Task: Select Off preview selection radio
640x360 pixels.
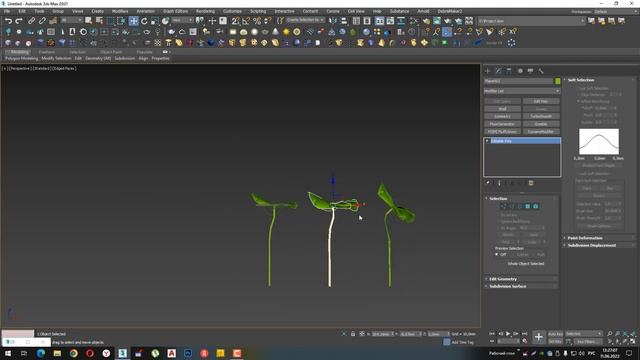Action: (x=497, y=254)
